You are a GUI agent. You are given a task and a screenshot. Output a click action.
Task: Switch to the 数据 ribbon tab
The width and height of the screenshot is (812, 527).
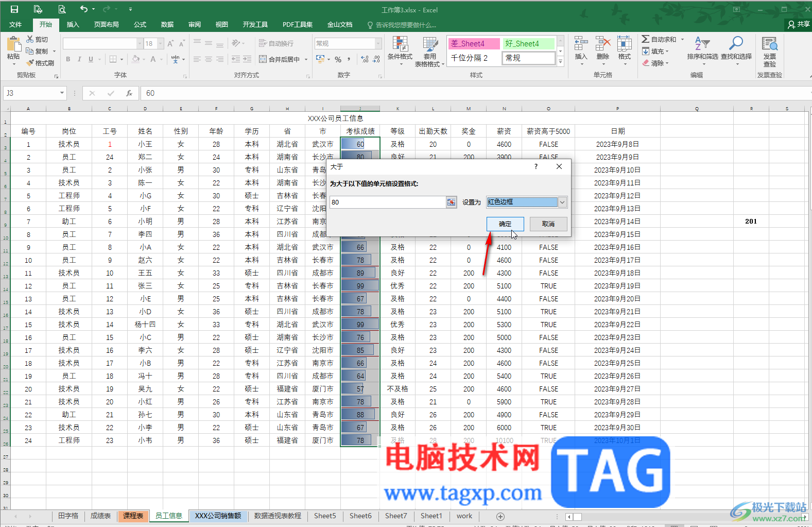coord(167,25)
